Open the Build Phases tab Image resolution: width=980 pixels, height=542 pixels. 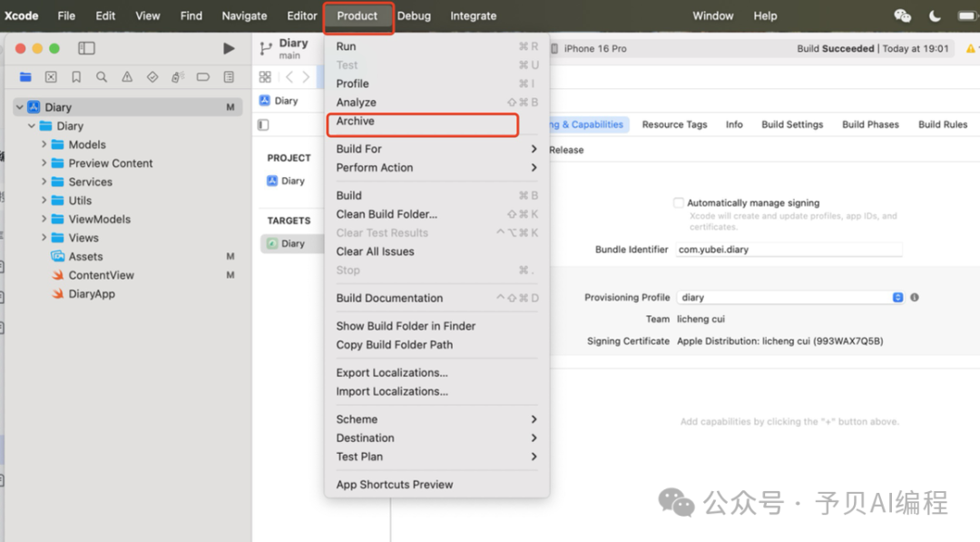pos(870,124)
